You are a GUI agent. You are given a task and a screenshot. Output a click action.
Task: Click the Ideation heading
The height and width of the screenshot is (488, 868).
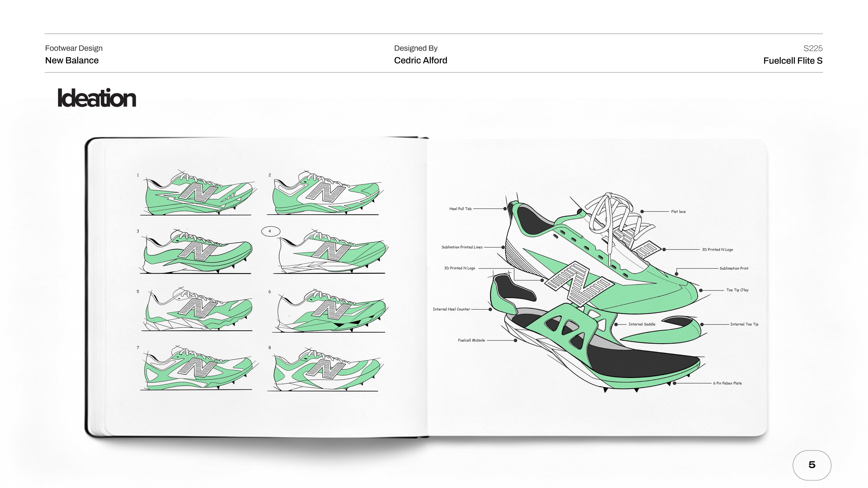tap(97, 98)
